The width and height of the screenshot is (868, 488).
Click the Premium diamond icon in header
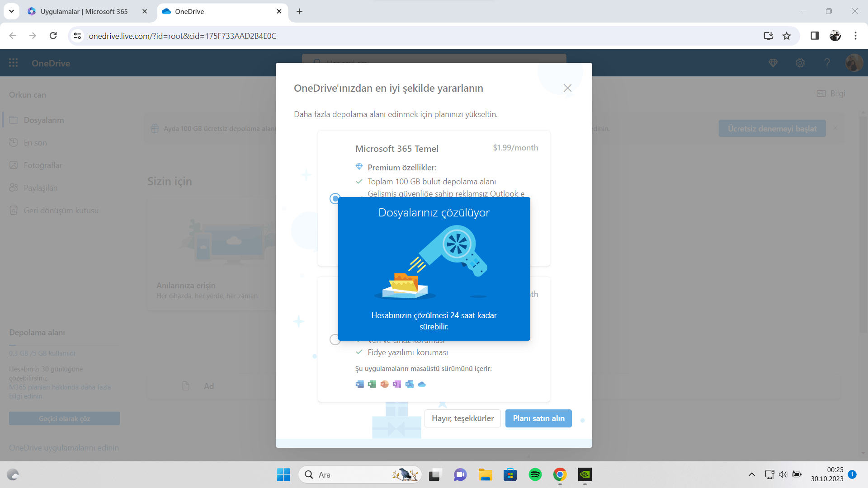773,63
